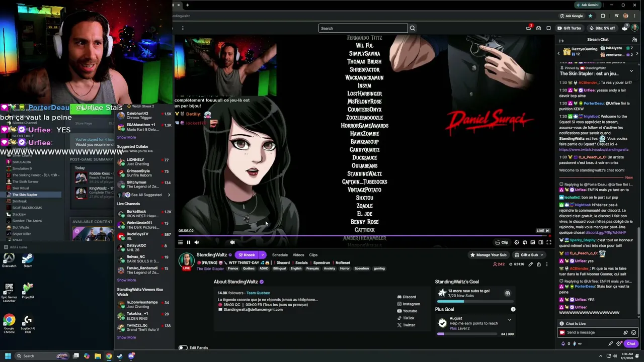Click the gift icon in sub goal
Viewport: 644px width, 362px height.
coord(507,293)
